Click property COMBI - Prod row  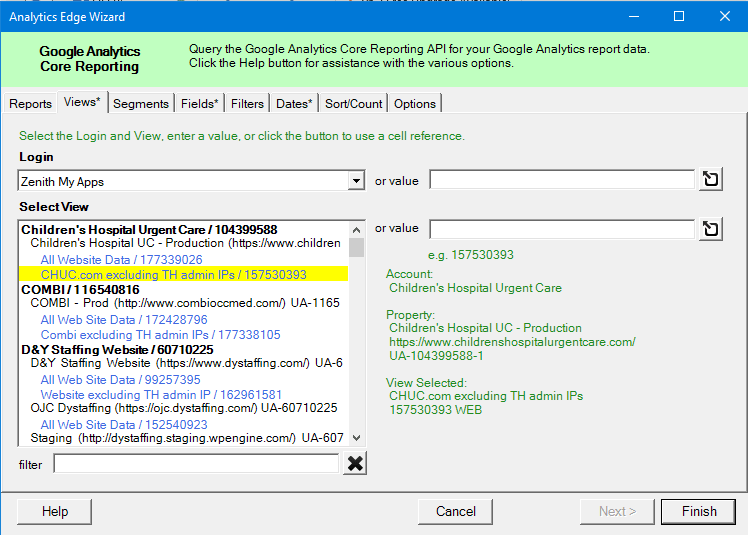[x=185, y=304]
